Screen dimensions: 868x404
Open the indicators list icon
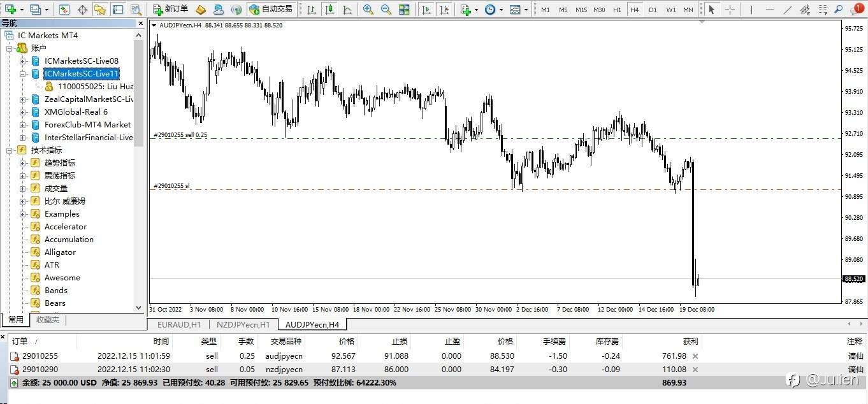click(466, 10)
